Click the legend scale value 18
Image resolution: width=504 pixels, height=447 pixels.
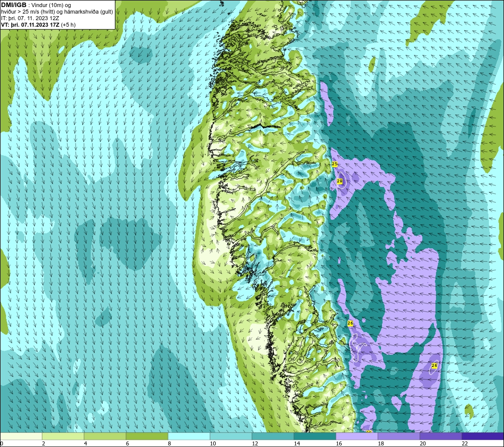381,444
